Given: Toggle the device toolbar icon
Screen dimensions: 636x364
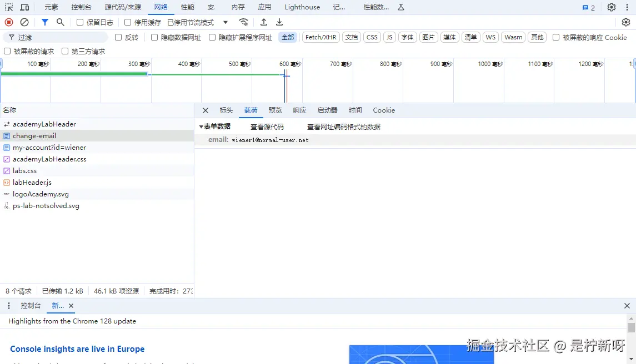Looking at the screenshot, I should tap(25, 7).
